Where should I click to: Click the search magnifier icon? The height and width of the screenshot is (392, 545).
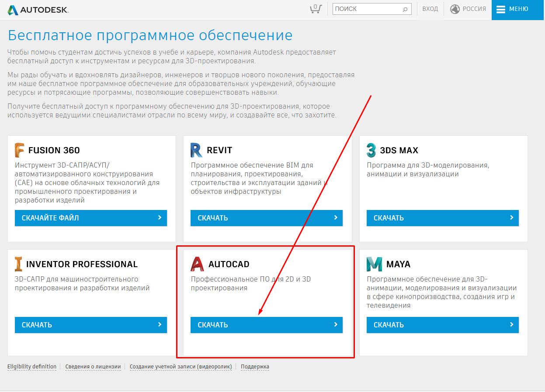coord(405,9)
